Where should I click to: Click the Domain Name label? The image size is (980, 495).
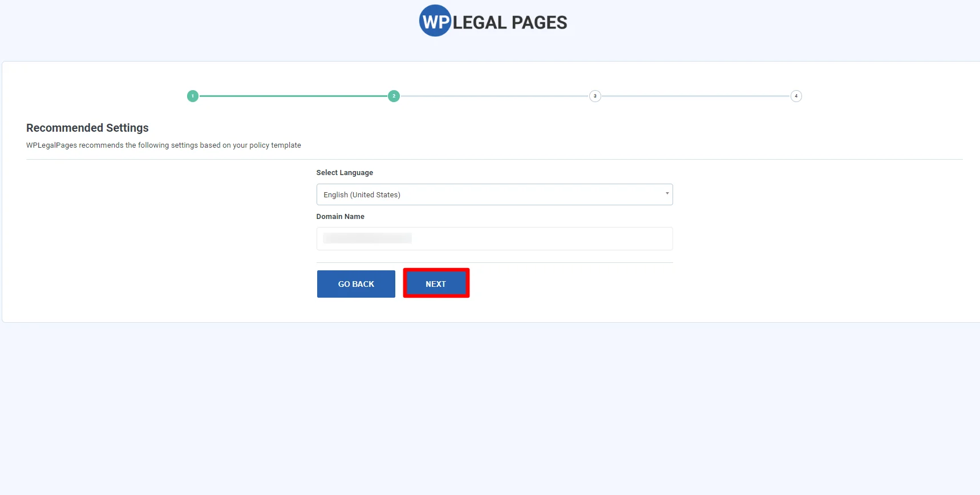(340, 216)
